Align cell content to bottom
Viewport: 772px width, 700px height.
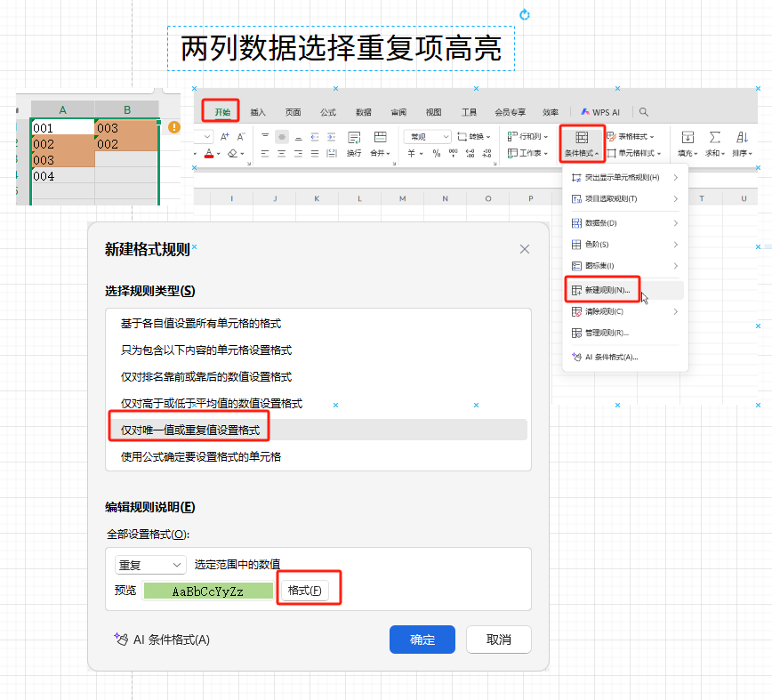click(x=298, y=137)
